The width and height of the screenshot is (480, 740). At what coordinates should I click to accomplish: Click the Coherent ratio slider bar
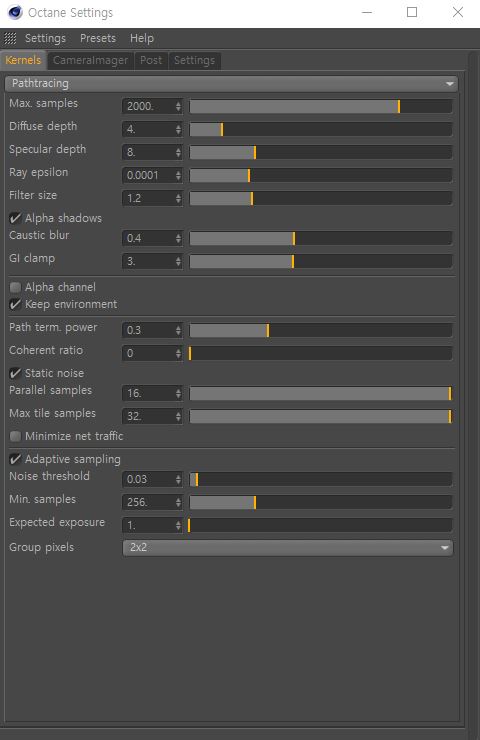tap(321, 353)
